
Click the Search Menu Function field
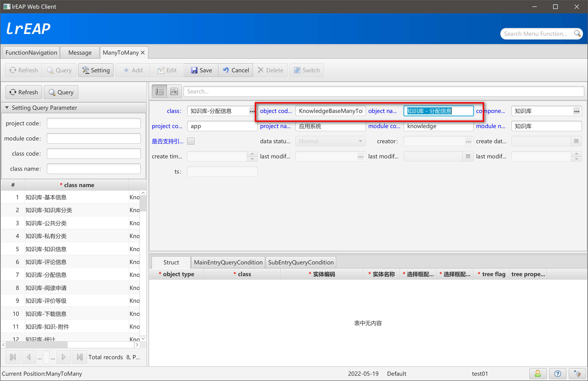click(536, 34)
